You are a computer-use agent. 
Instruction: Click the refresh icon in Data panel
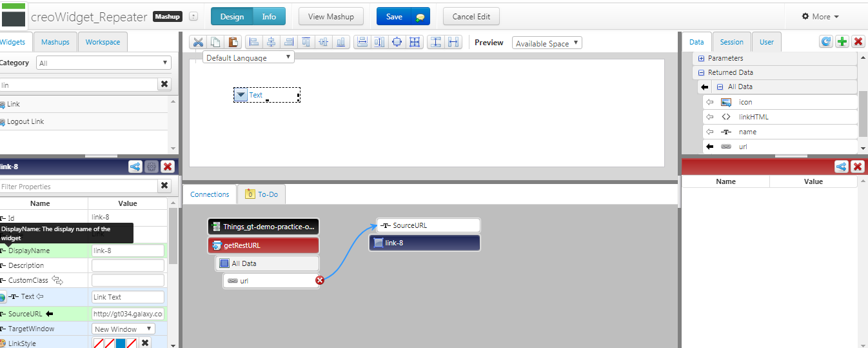[826, 42]
